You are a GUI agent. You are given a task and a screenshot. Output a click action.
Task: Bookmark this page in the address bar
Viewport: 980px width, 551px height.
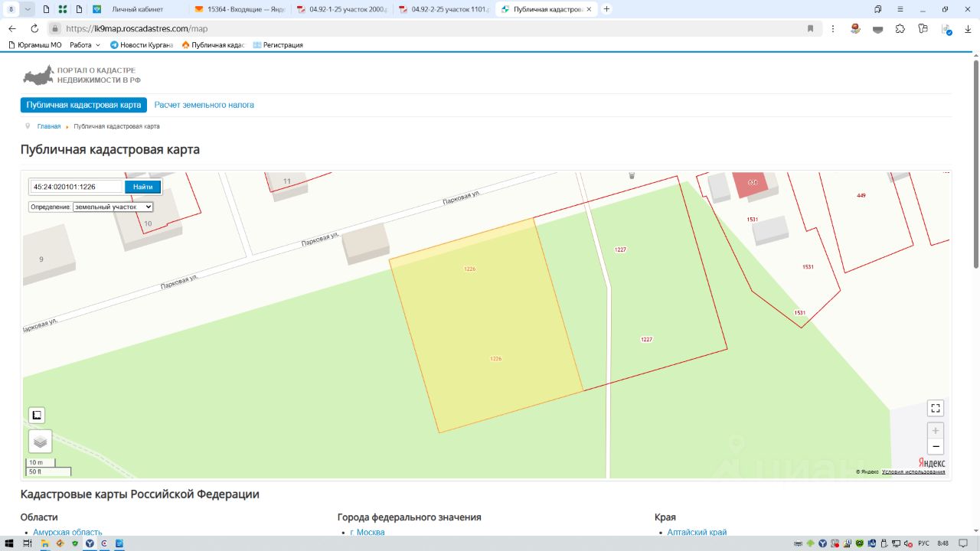(810, 29)
